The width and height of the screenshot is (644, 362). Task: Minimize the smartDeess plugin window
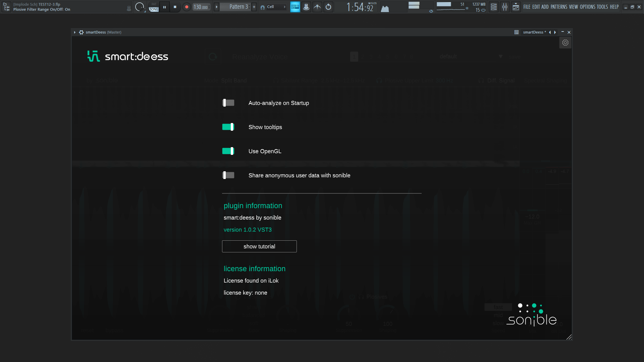(562, 32)
